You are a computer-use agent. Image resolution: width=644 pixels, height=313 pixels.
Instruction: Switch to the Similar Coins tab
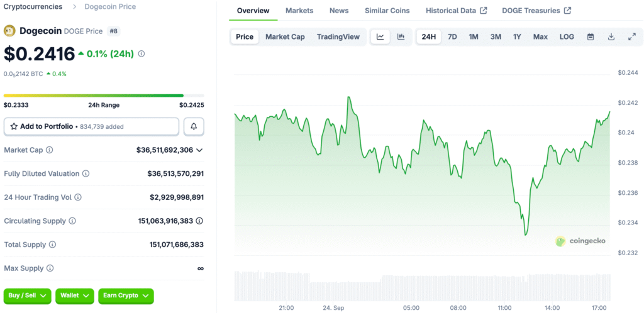point(387,11)
